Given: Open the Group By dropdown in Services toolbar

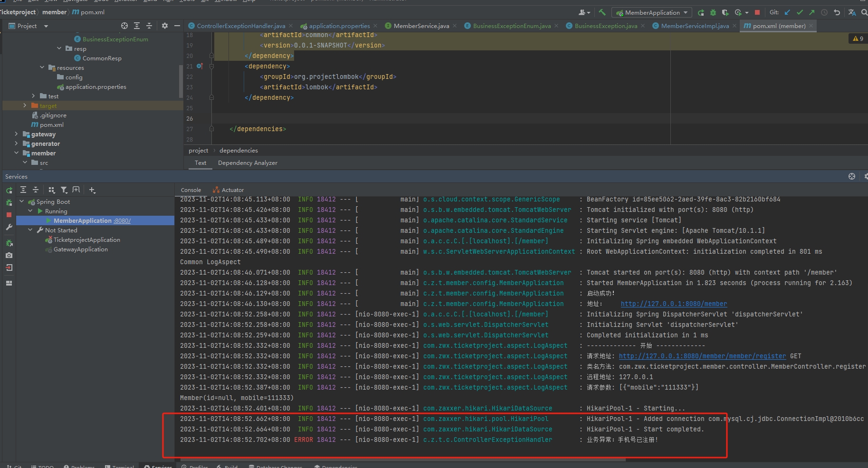Looking at the screenshot, I should 51,190.
